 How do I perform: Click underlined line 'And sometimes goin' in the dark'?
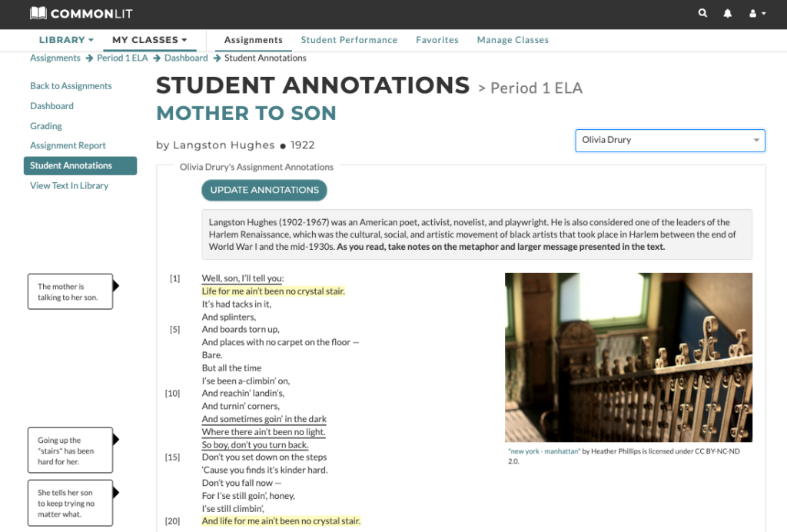pos(264,418)
